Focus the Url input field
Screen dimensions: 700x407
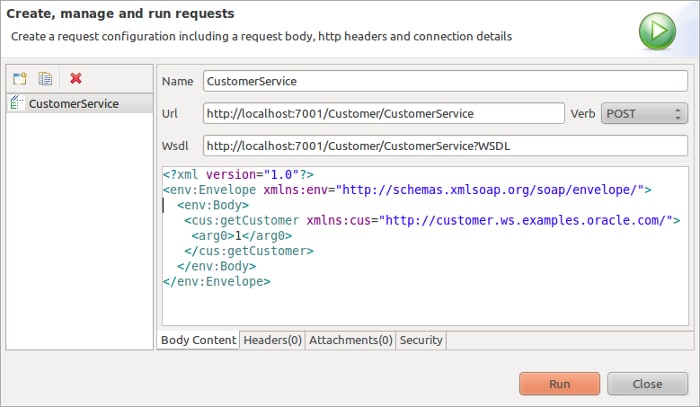click(383, 113)
